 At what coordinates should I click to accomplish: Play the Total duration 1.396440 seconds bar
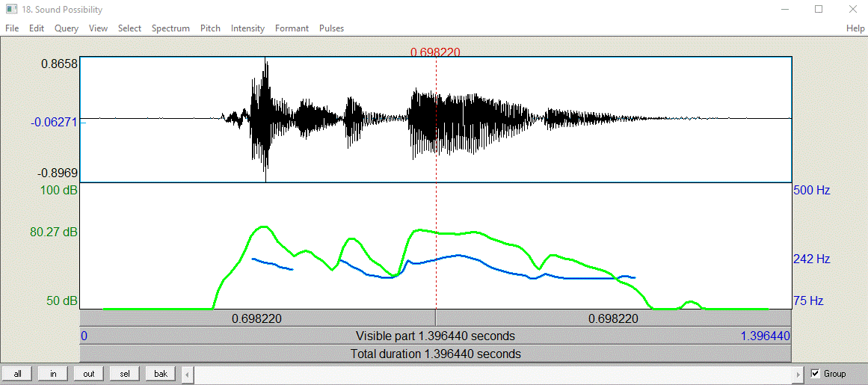tap(436, 354)
